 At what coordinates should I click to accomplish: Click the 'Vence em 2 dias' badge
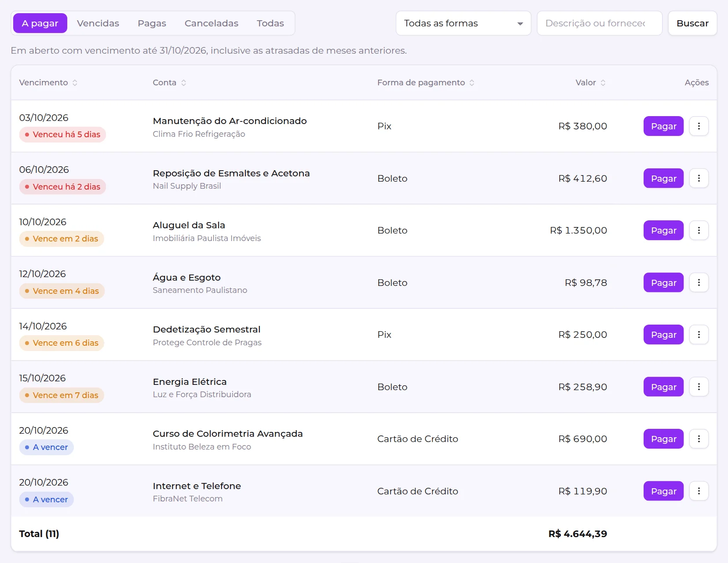tap(62, 239)
